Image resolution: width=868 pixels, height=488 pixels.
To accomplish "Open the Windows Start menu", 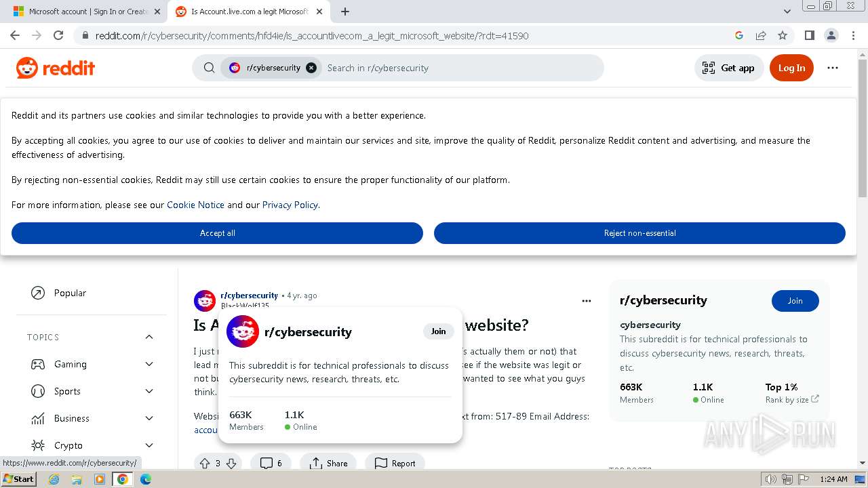I will pos(18,479).
